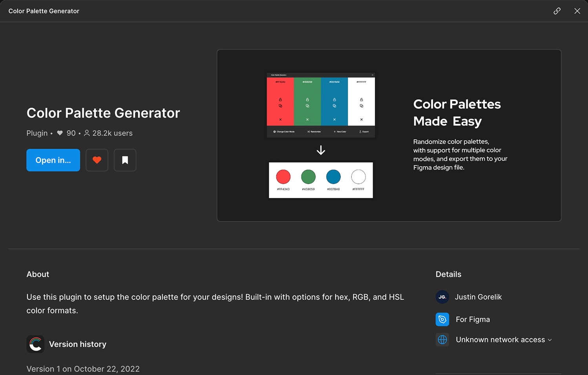Image resolution: width=588 pixels, height=375 pixels.
Task: Expand the Unknown network access chevron
Action: [550, 340]
